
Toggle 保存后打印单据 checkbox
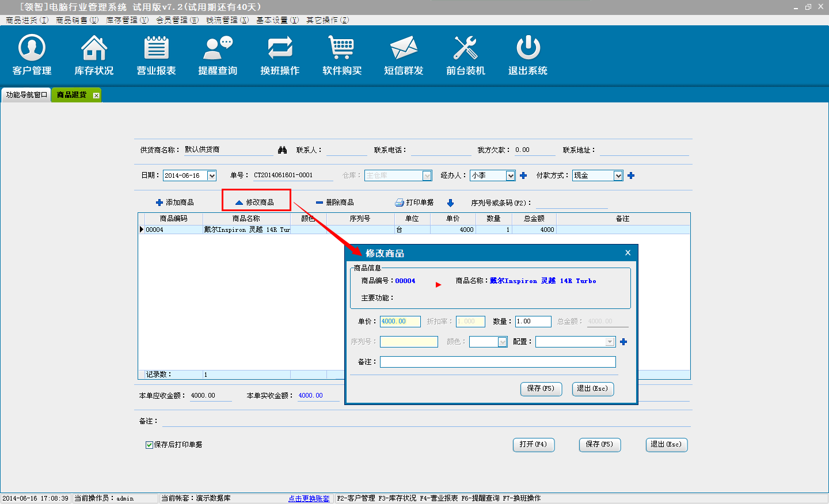[x=149, y=445]
